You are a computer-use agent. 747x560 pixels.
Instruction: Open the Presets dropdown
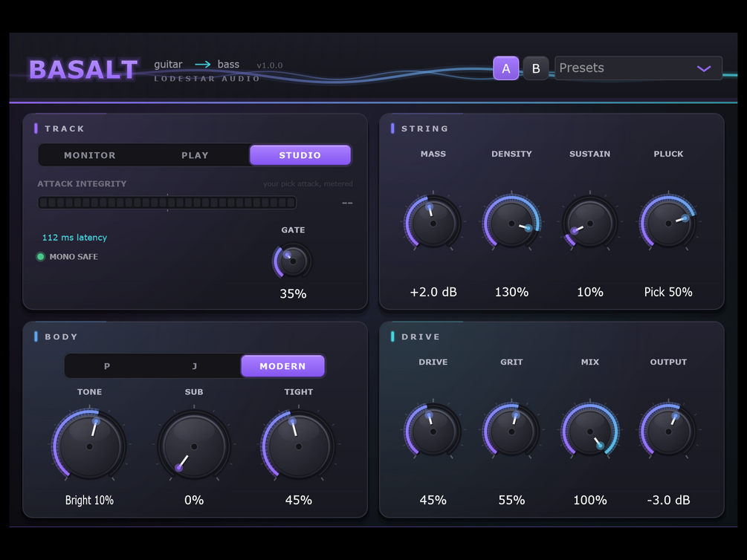[x=638, y=68]
